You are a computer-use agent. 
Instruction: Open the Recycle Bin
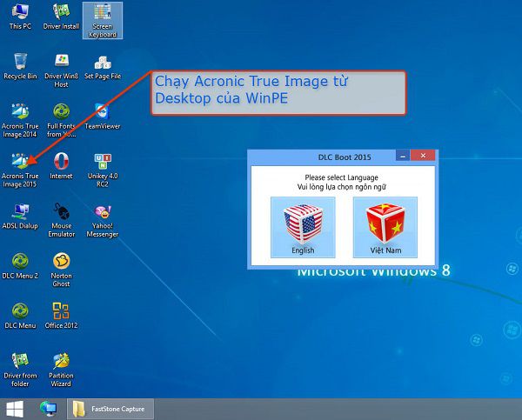[x=20, y=66]
